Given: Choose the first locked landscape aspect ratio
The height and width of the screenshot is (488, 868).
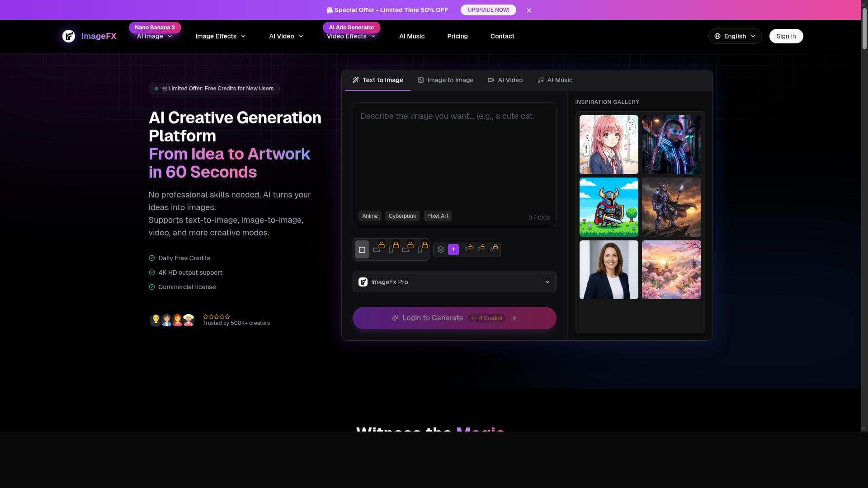Looking at the screenshot, I should (x=377, y=250).
